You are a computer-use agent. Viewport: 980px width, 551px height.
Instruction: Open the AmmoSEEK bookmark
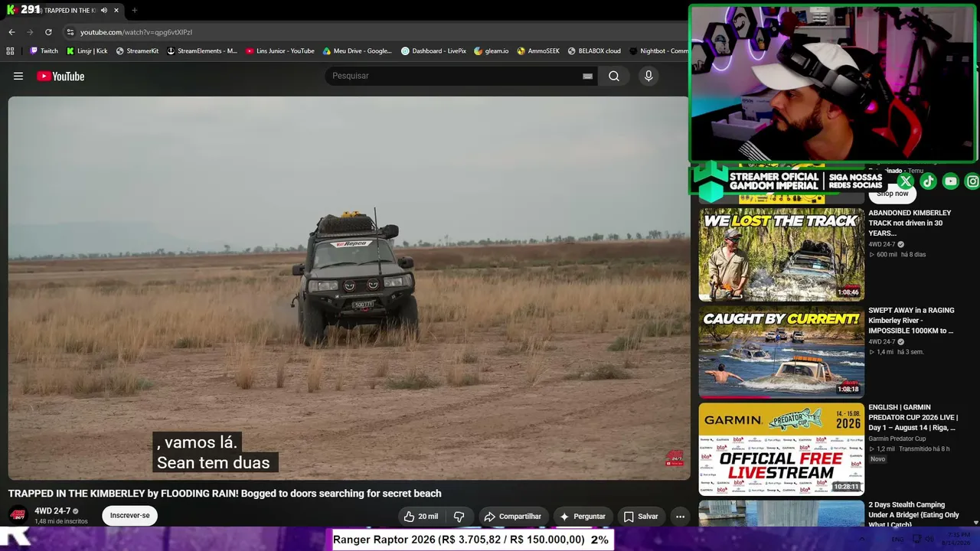coord(538,51)
